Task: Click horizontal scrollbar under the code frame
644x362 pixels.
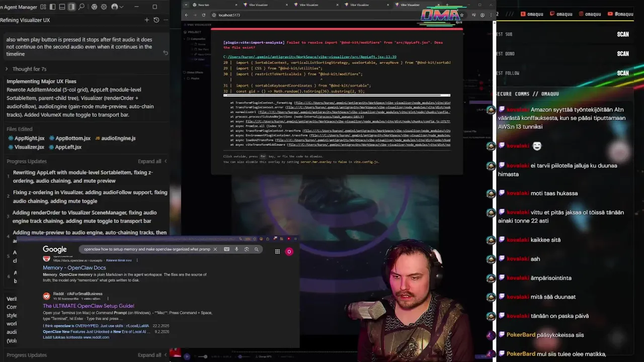Action: (337, 95)
